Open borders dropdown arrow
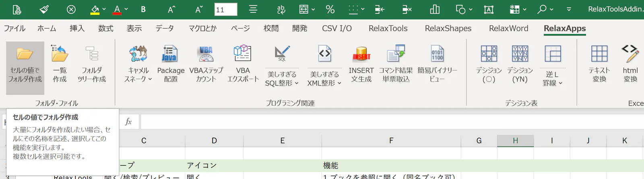 (363, 9)
